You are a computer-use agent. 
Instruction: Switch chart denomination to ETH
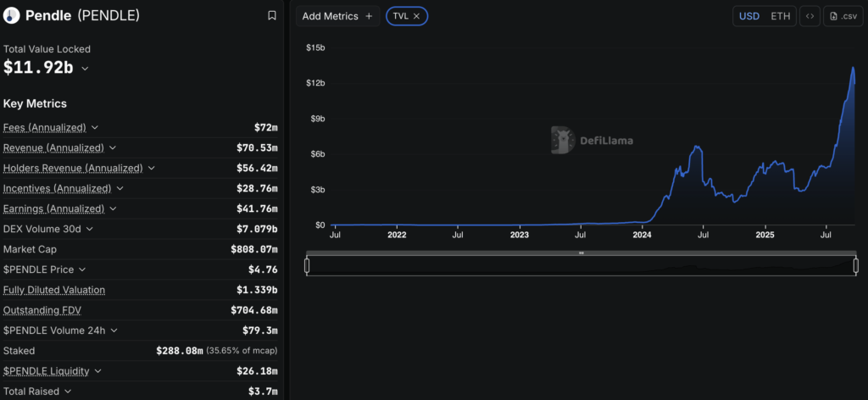[x=780, y=16]
